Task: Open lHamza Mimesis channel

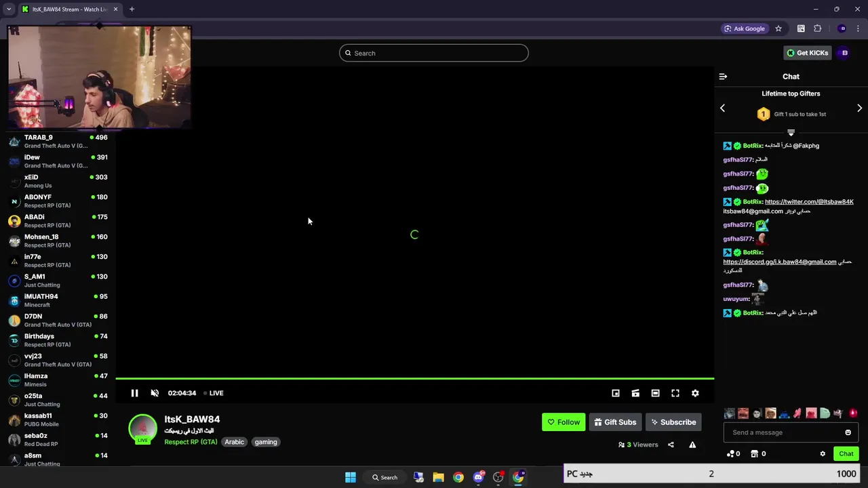Action: click(x=58, y=380)
